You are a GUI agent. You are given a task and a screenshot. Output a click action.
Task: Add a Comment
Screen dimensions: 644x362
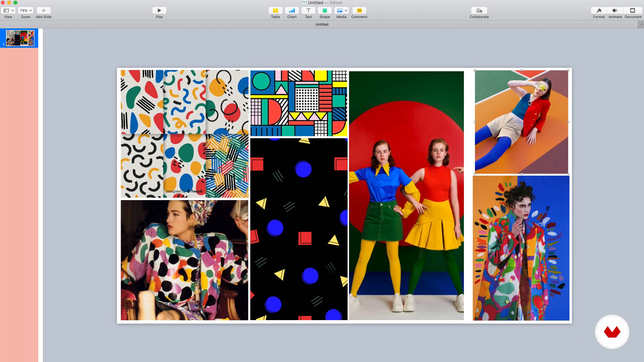pos(359,11)
